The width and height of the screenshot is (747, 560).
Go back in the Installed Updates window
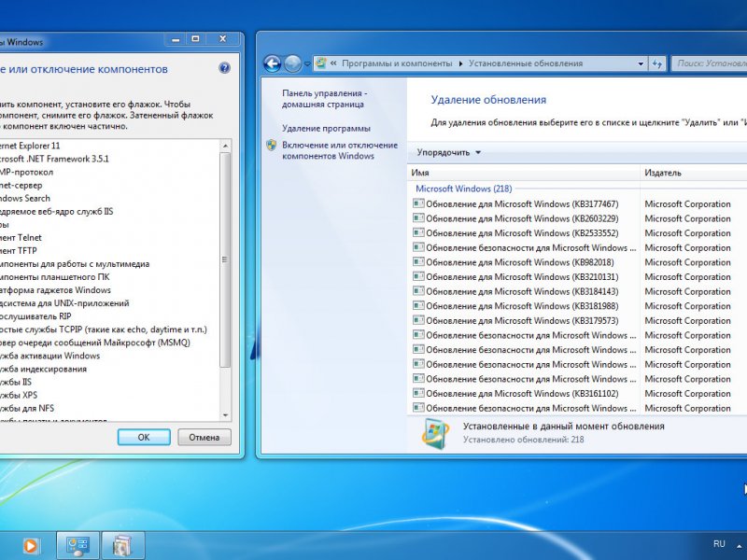[273, 63]
